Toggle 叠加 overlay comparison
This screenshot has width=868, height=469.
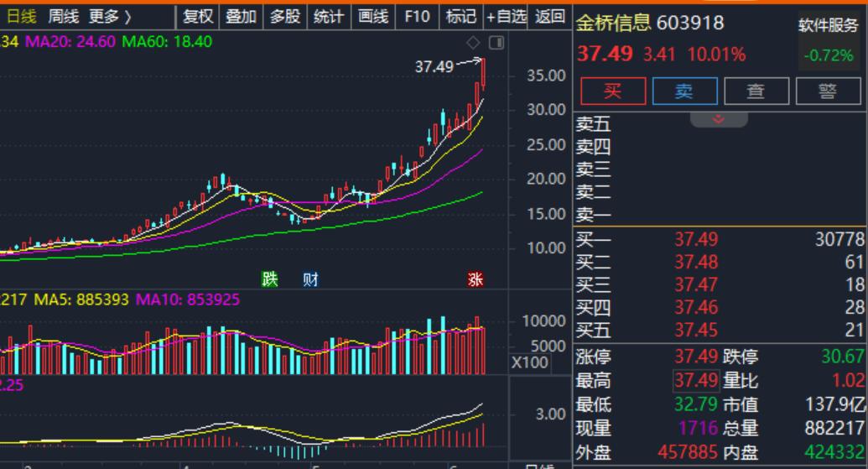(241, 16)
